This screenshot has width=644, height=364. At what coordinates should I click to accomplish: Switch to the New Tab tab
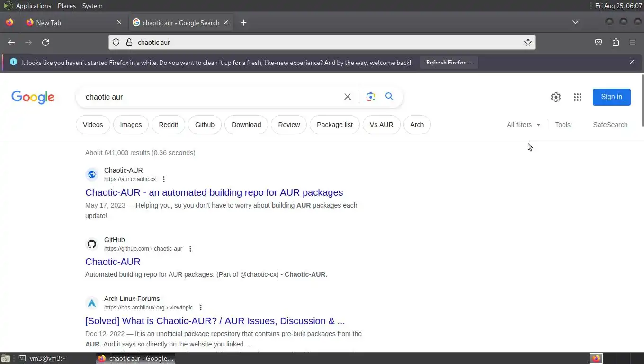point(73,22)
